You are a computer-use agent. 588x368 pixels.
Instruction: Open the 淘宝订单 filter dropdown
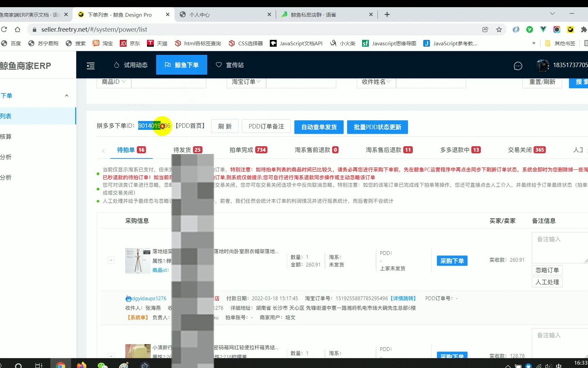pyautogui.click(x=246, y=82)
